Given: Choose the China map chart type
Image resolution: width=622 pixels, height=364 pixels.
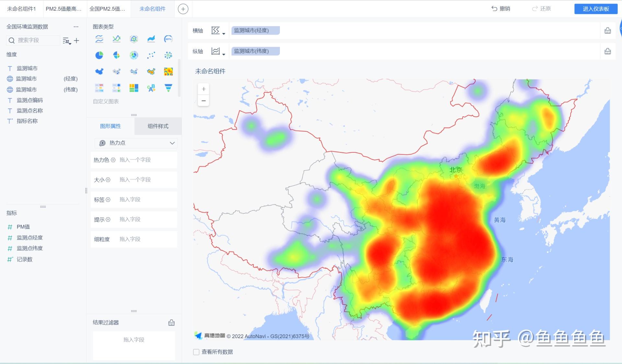Looking at the screenshot, I should click(99, 71).
